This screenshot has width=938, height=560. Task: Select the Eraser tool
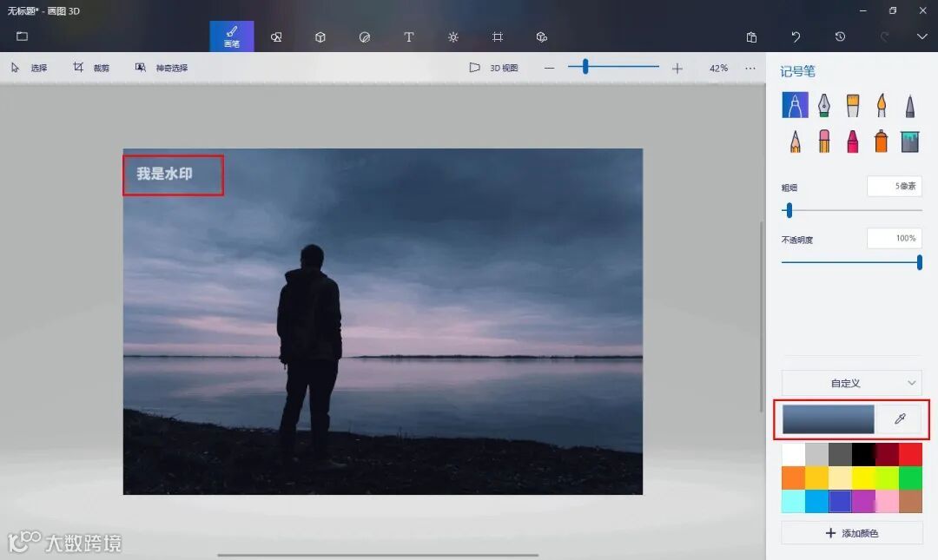(823, 142)
